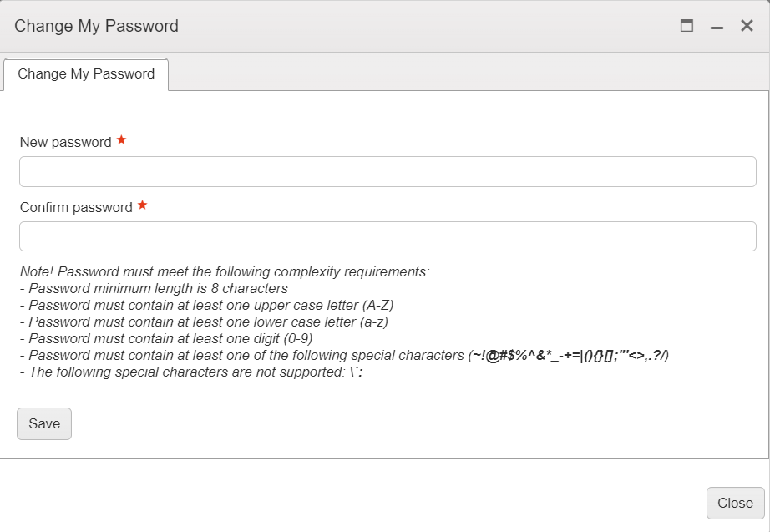The image size is (770, 532).
Task: Click the Confirm password label
Action: pyautogui.click(x=76, y=208)
